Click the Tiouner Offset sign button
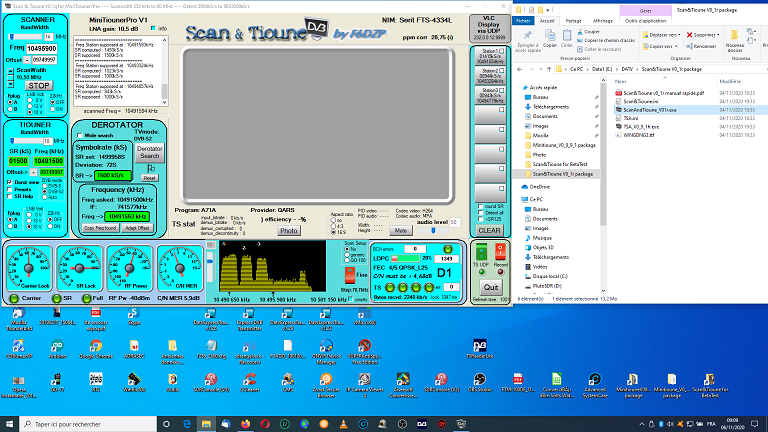Screen dimensions: 768x432 [33, 172]
